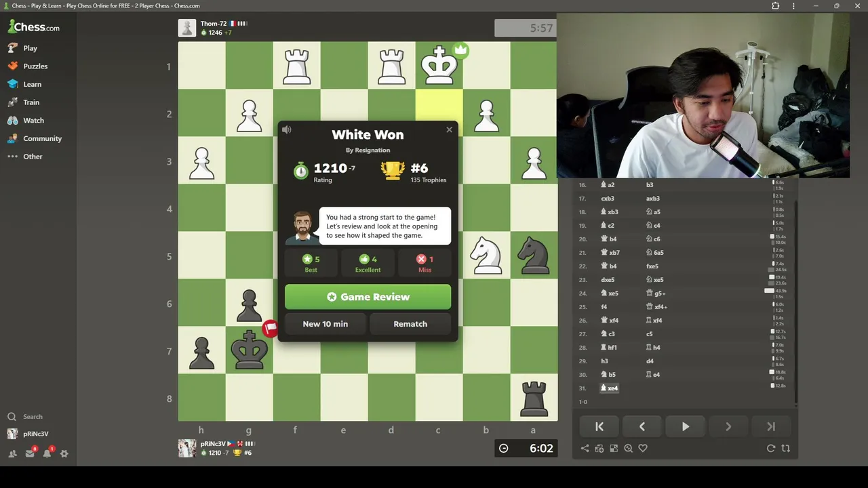The height and width of the screenshot is (488, 868).
Task: Open Thom-72 player avatar
Action: coord(187,28)
